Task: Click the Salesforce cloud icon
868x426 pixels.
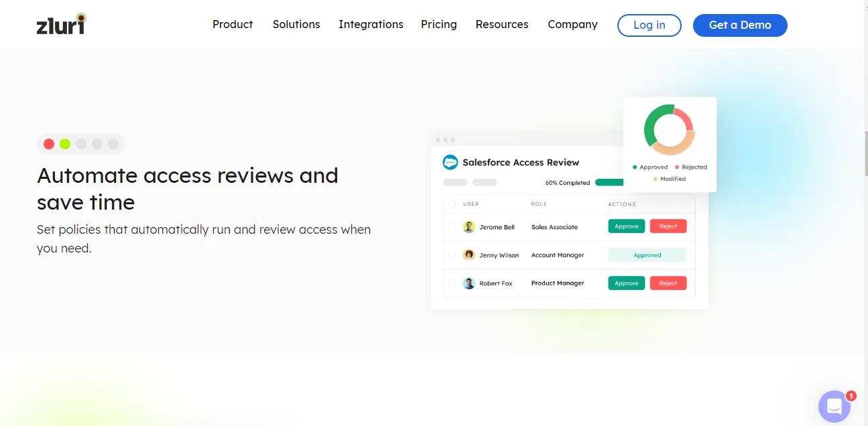Action: coord(450,162)
